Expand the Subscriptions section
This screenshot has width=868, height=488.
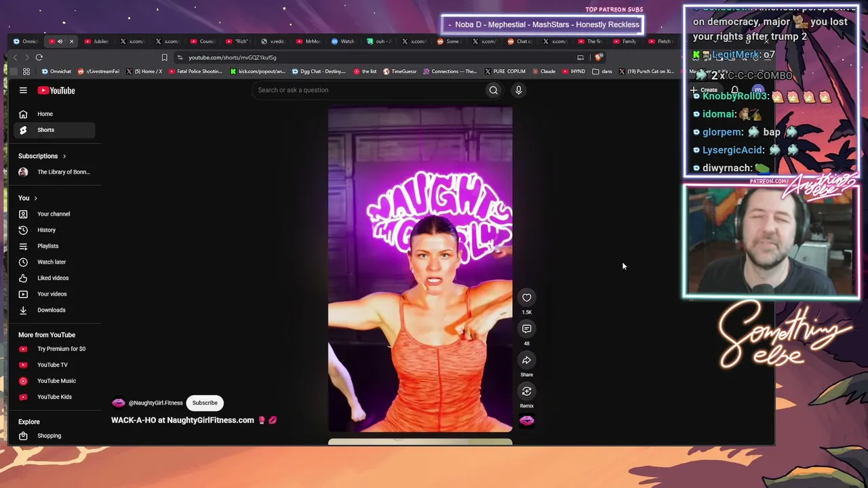click(43, 156)
